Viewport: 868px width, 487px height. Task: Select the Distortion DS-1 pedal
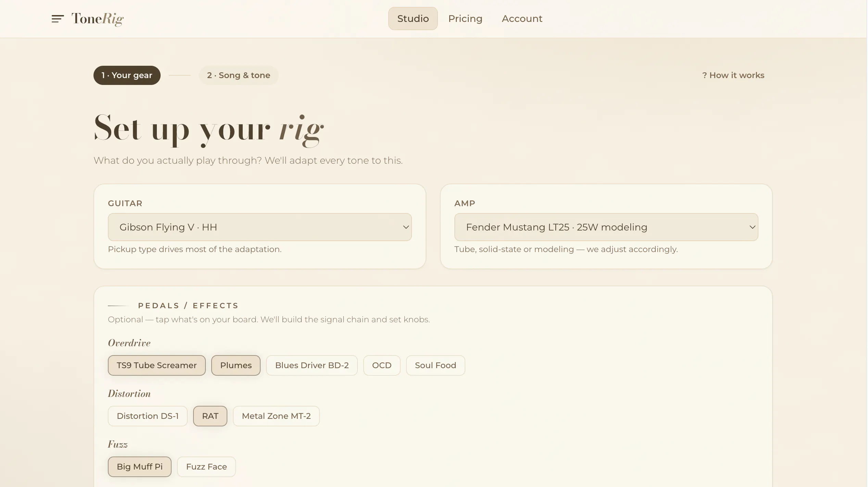tap(148, 416)
